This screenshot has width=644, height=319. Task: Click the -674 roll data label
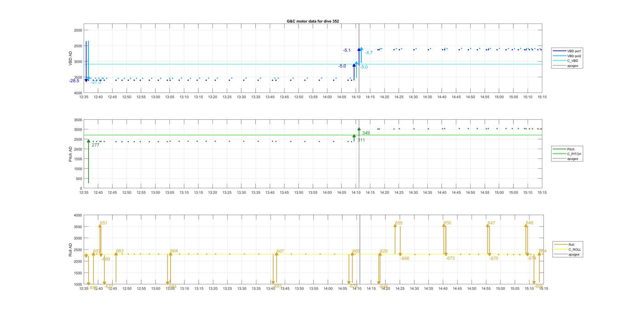click(532, 259)
